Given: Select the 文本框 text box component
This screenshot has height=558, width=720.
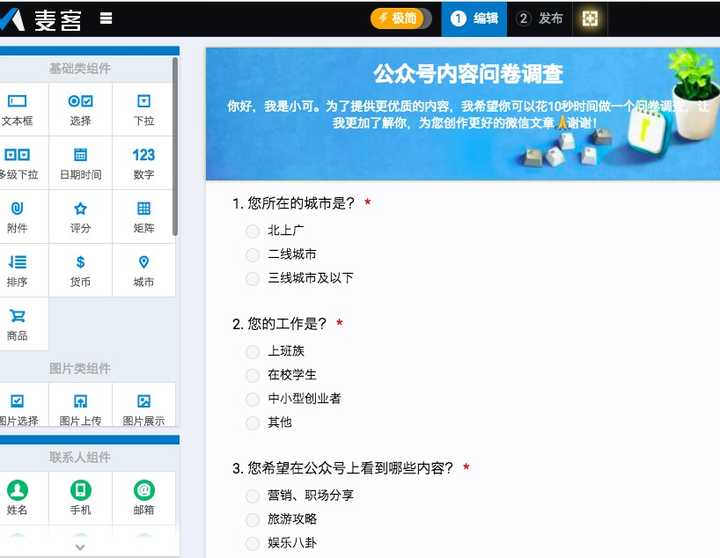Looking at the screenshot, I should click(18, 110).
